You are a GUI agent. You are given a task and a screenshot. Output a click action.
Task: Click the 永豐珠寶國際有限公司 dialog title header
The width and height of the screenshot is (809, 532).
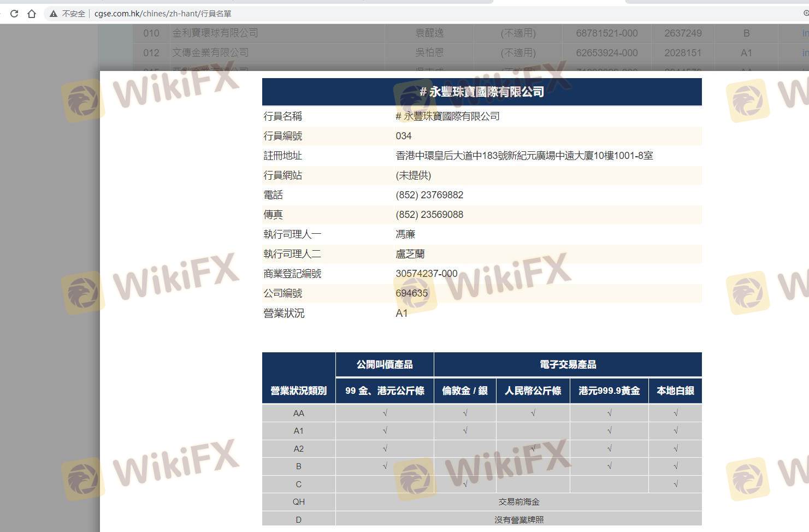pos(482,92)
